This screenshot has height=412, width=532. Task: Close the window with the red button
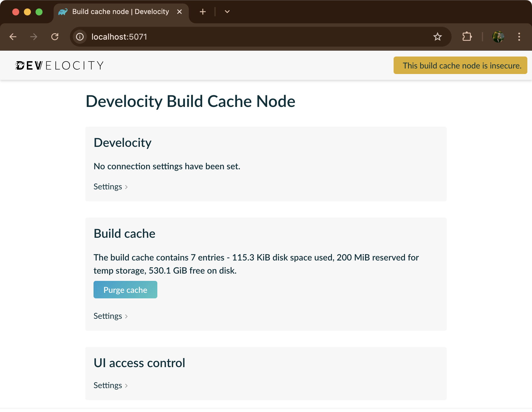[16, 12]
